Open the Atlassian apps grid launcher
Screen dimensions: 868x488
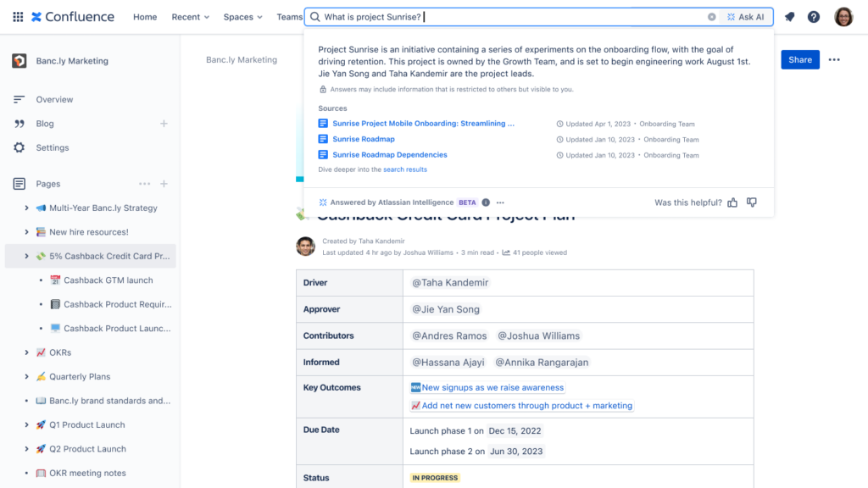point(17,16)
